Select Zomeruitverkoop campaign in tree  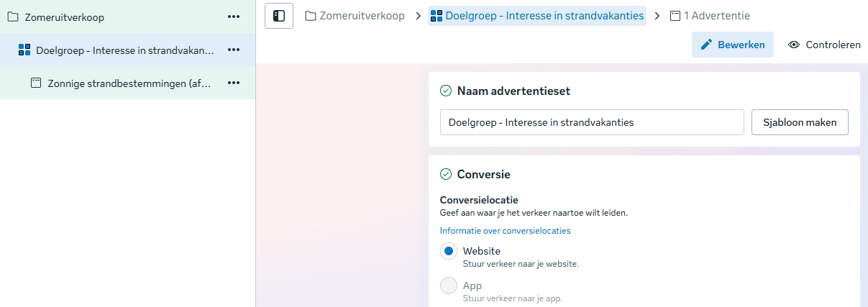click(x=65, y=17)
